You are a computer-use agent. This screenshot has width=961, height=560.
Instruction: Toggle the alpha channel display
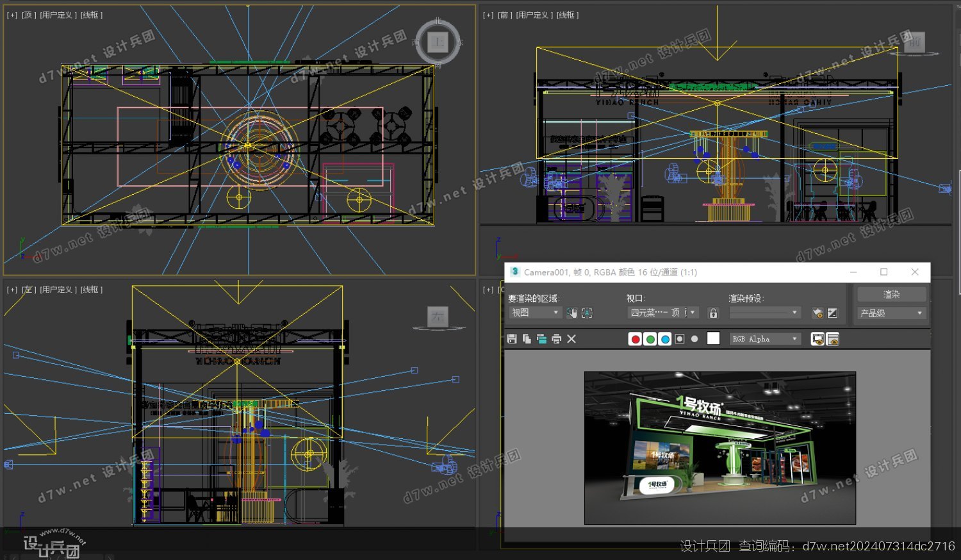click(x=680, y=339)
